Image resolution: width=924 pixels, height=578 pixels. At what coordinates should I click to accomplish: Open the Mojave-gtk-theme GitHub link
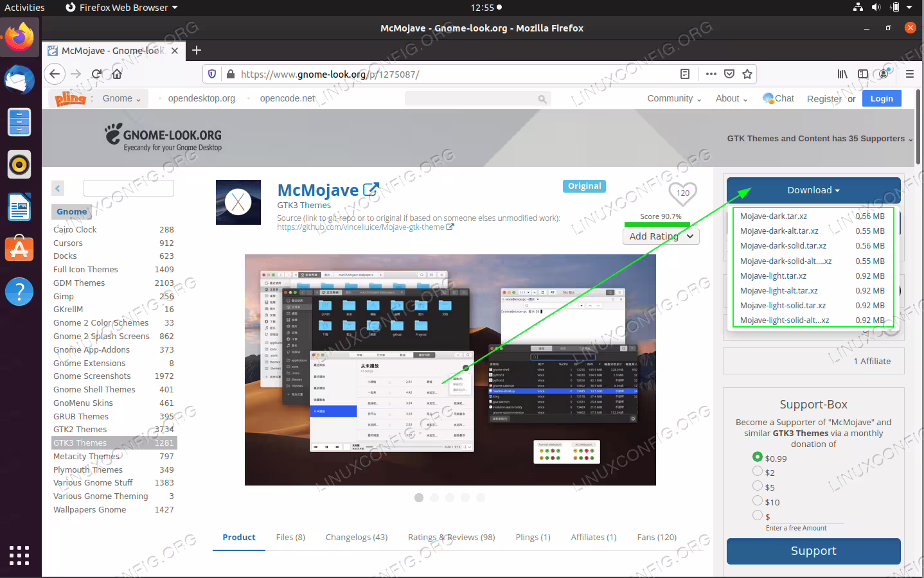pyautogui.click(x=365, y=227)
